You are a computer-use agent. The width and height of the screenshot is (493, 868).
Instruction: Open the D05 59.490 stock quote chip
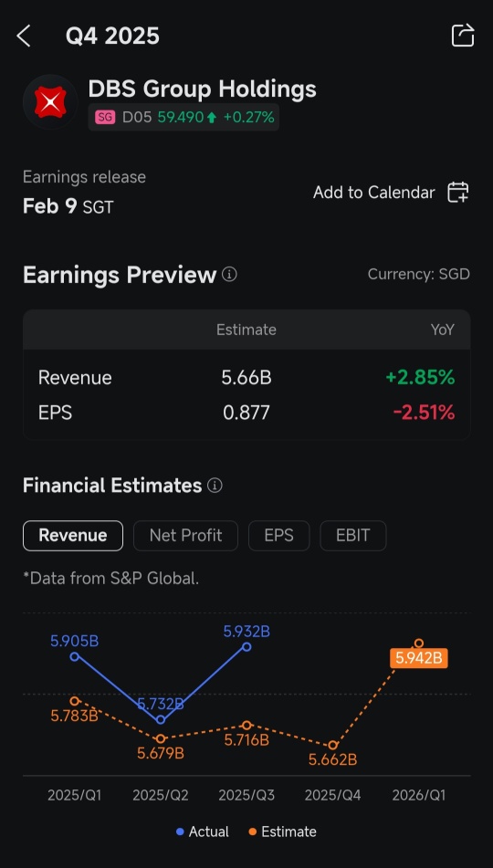click(x=184, y=118)
